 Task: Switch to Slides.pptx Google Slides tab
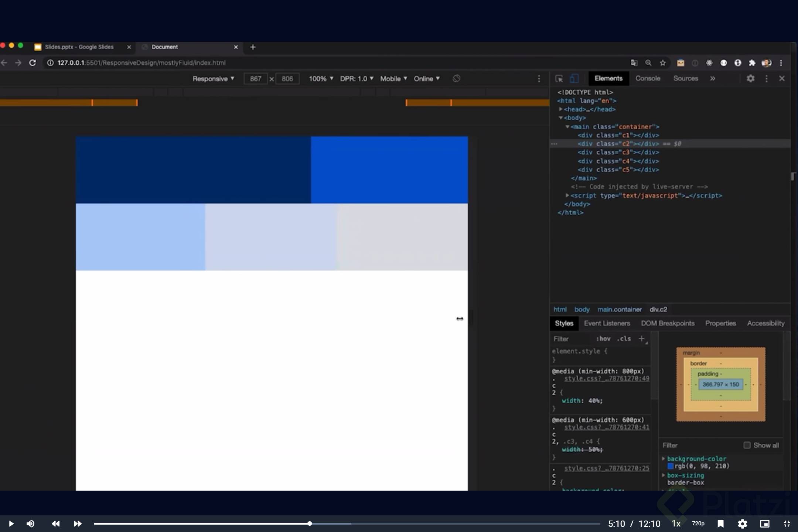(x=79, y=47)
